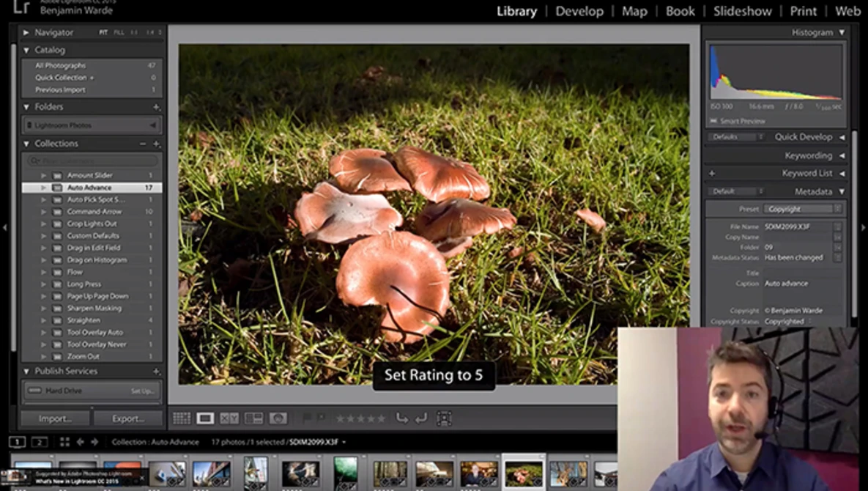
Task: Expand the Quick Develop panel
Action: (x=842, y=137)
